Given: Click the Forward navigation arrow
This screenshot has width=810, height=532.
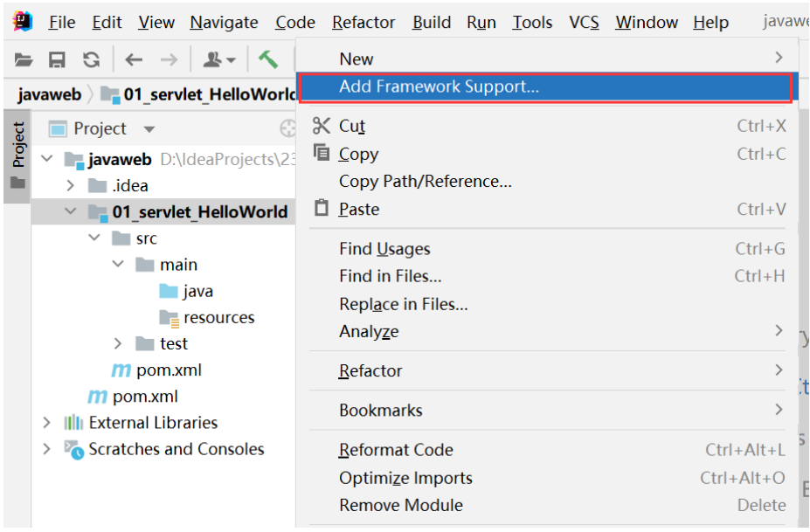Looking at the screenshot, I should 169,60.
